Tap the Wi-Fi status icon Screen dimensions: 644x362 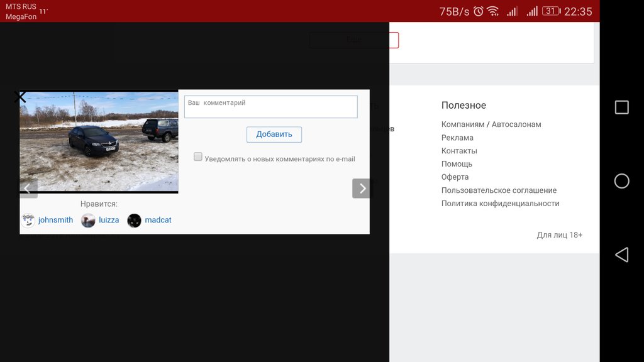coord(493,11)
